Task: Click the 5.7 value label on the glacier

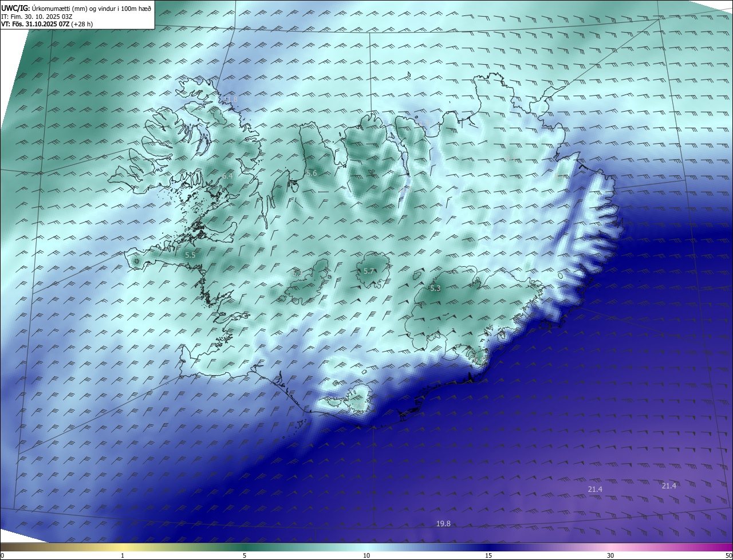Action: point(369,271)
